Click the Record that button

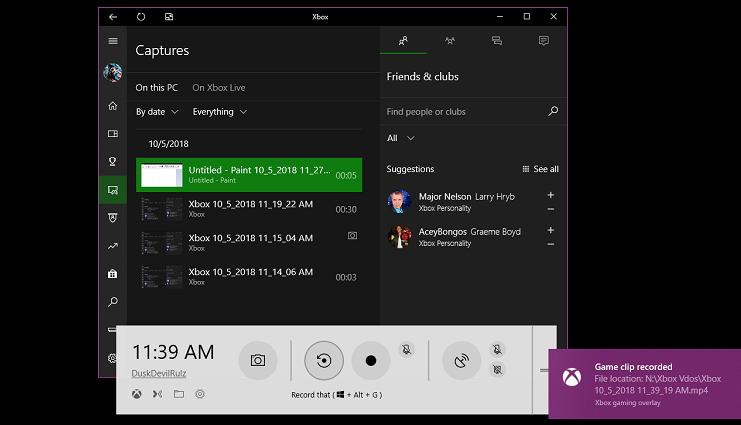click(324, 361)
